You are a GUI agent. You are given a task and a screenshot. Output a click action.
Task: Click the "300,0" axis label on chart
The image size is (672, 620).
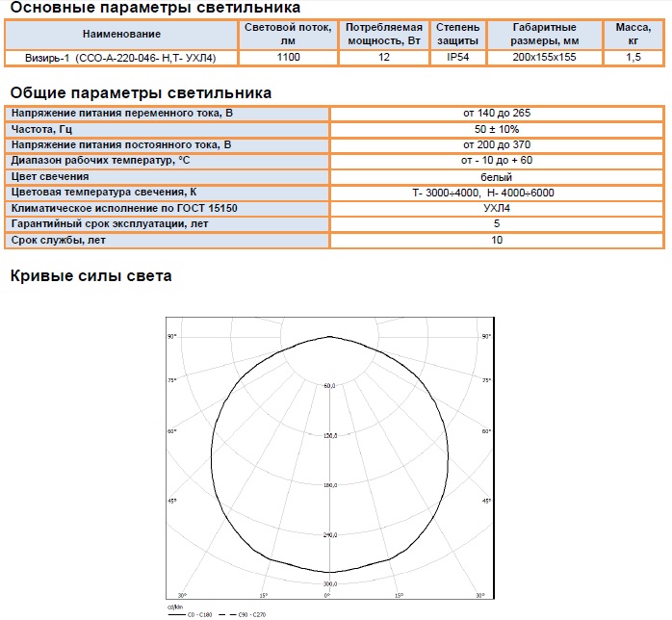[x=330, y=584]
